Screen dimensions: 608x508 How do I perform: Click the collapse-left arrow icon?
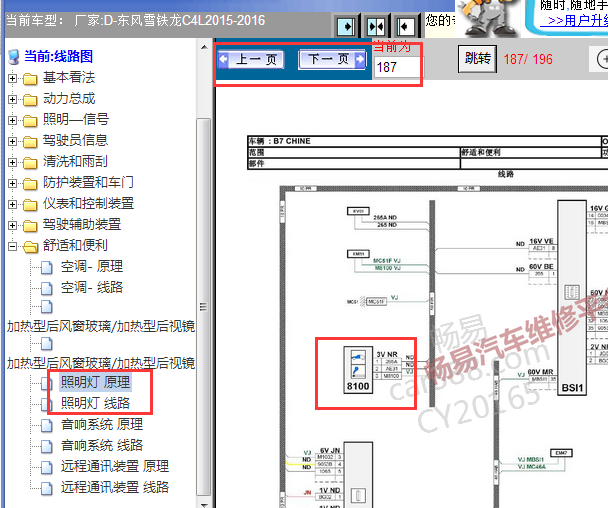click(406, 27)
